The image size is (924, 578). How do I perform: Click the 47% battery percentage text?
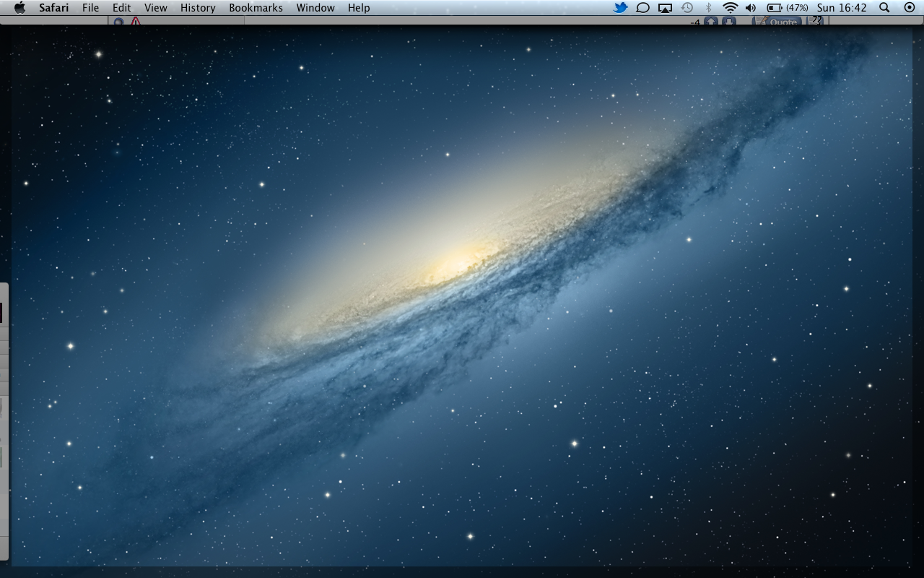(797, 8)
